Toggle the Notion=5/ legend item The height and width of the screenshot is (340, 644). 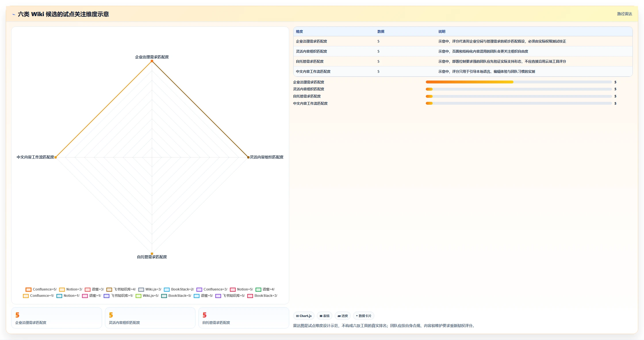click(x=241, y=289)
